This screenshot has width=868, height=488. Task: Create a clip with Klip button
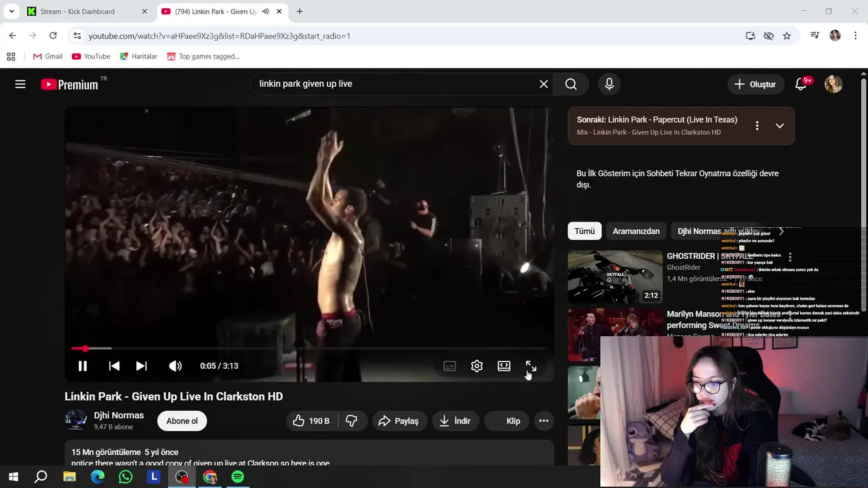(x=506, y=421)
